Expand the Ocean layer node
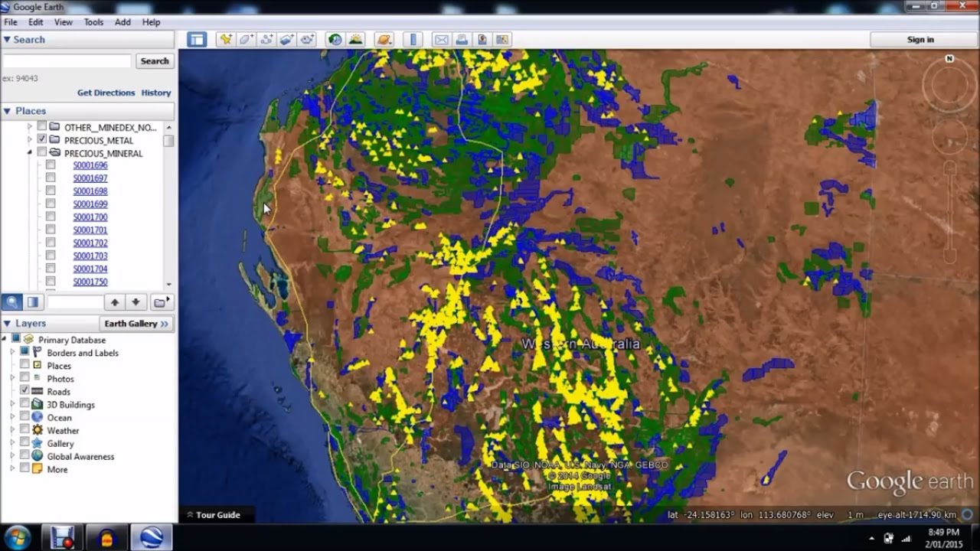The image size is (980, 551). point(12,417)
